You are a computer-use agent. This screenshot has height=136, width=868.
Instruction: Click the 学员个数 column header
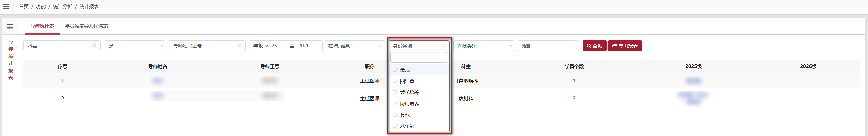click(574, 66)
